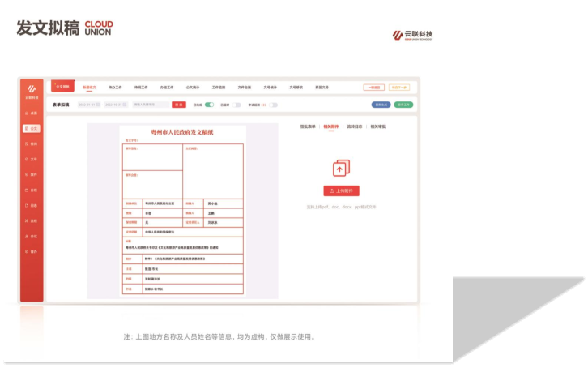Open the 桌面 desktop item in sidebar

32,113
